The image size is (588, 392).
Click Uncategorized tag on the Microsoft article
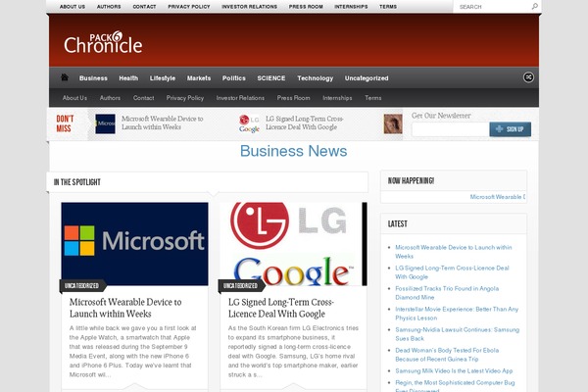click(x=81, y=286)
